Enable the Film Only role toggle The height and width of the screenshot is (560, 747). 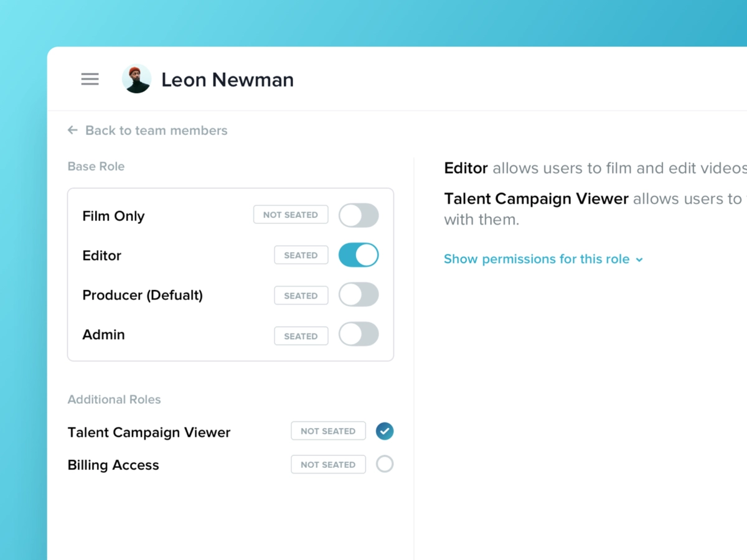pos(359,215)
